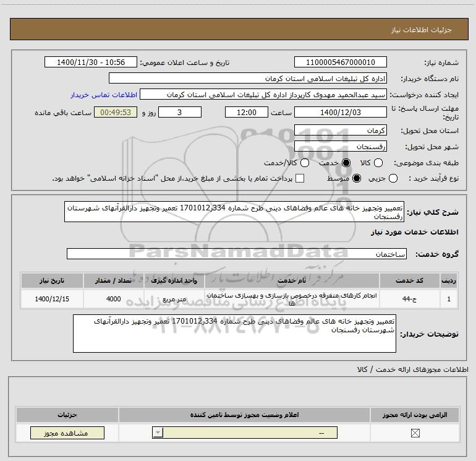
Task: Click the remaining days field showing 3
Action: click(x=180, y=112)
